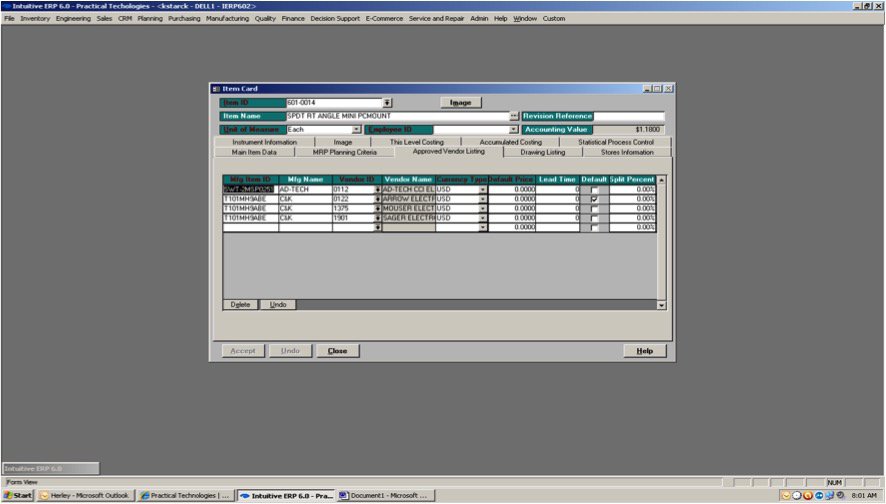Switch to the This Level Costing tab

pyautogui.click(x=417, y=142)
